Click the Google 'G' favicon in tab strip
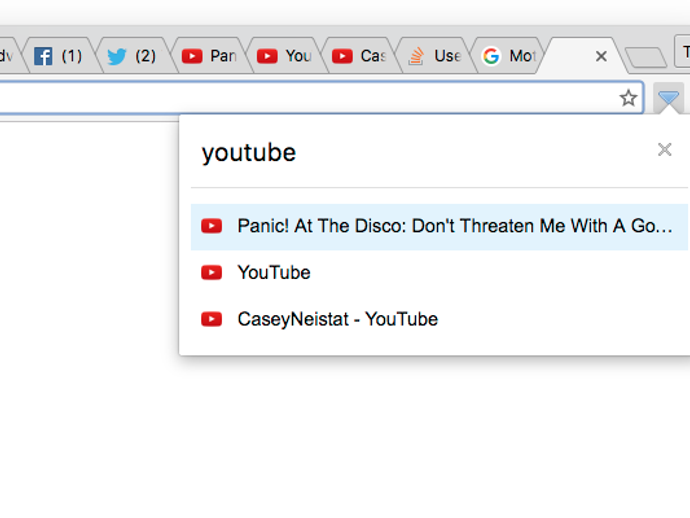Screen dimensions: 690x518 point(491,56)
